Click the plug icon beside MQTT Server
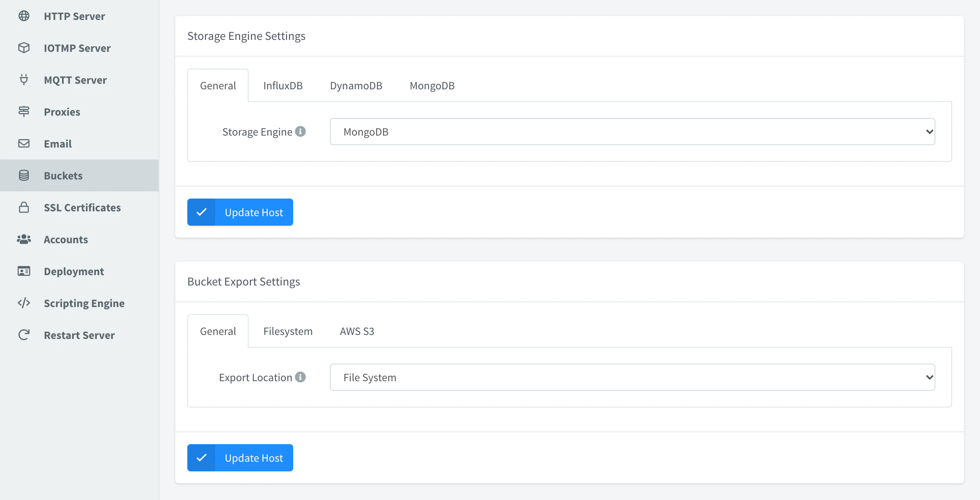The width and height of the screenshot is (980, 500). pos(24,80)
